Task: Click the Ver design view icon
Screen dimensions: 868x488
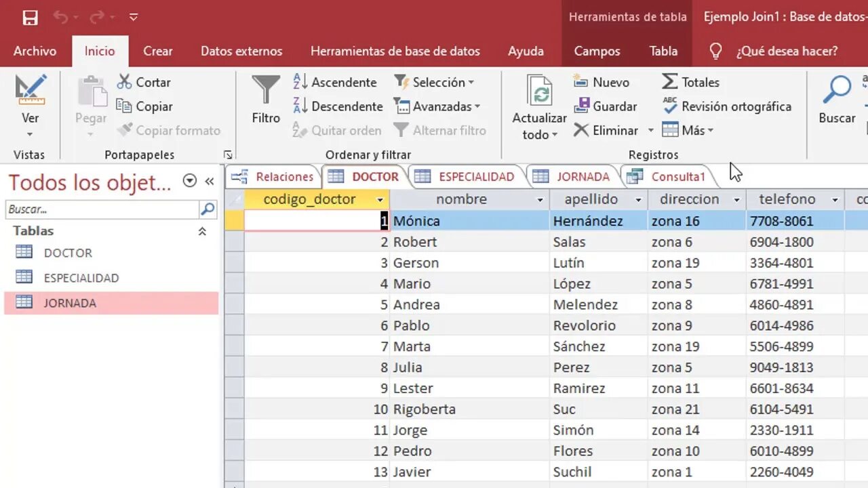Action: [31, 89]
